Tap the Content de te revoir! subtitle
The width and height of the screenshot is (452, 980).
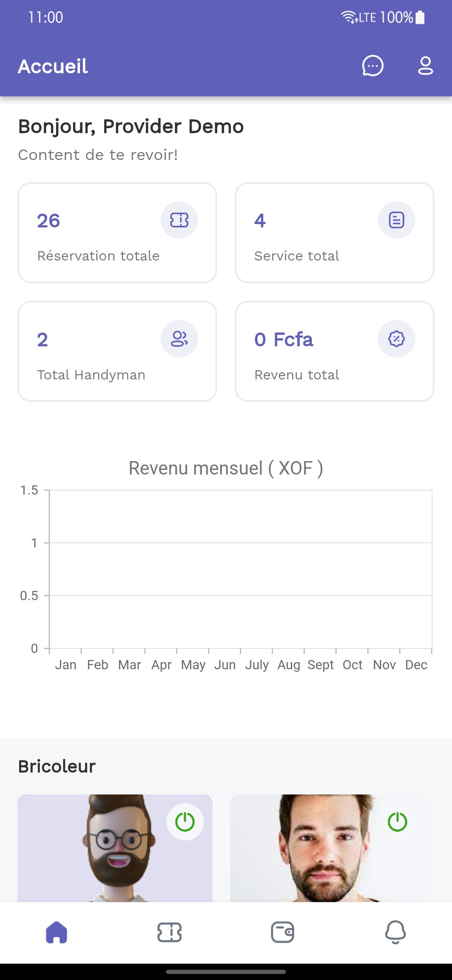click(98, 155)
